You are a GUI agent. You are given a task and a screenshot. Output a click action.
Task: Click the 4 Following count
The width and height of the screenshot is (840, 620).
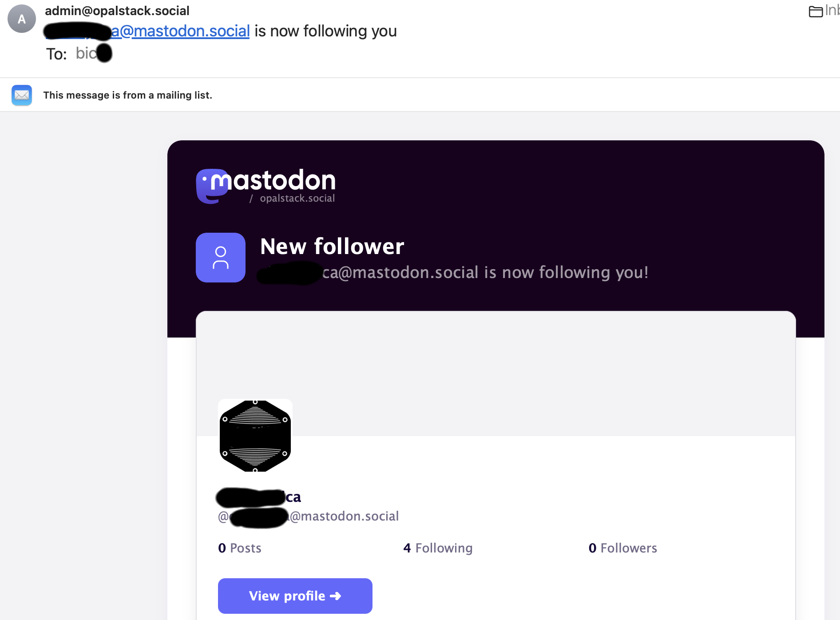click(438, 548)
